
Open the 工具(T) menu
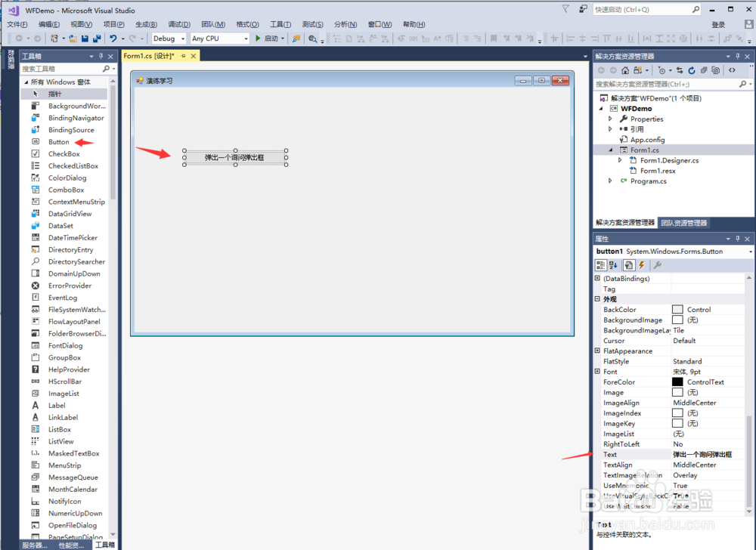pos(280,25)
